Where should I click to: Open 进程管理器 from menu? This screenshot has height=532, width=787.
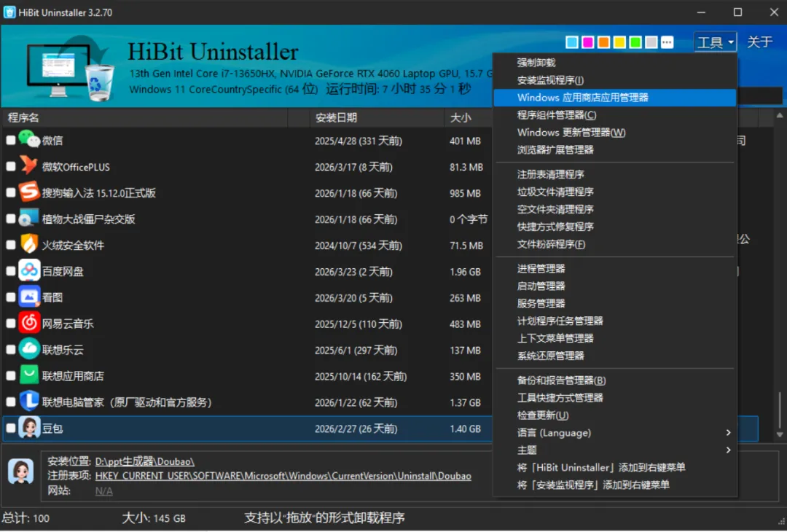tap(615, 268)
